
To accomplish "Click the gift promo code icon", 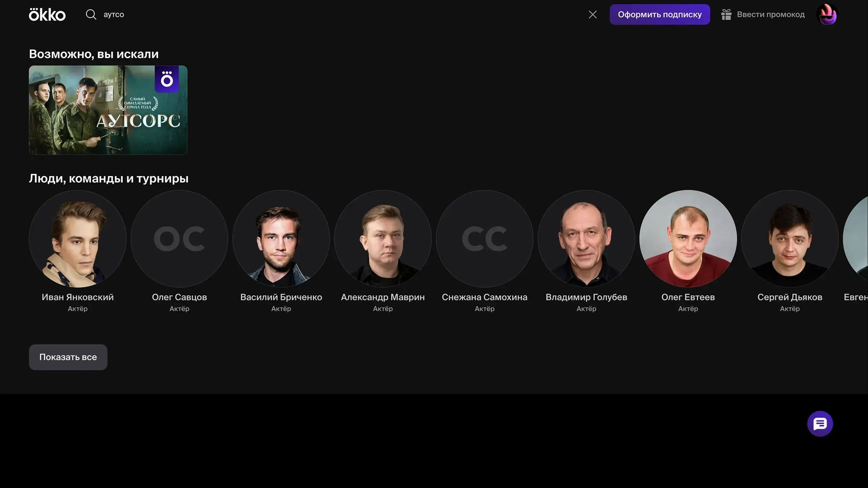I will pos(726,14).
